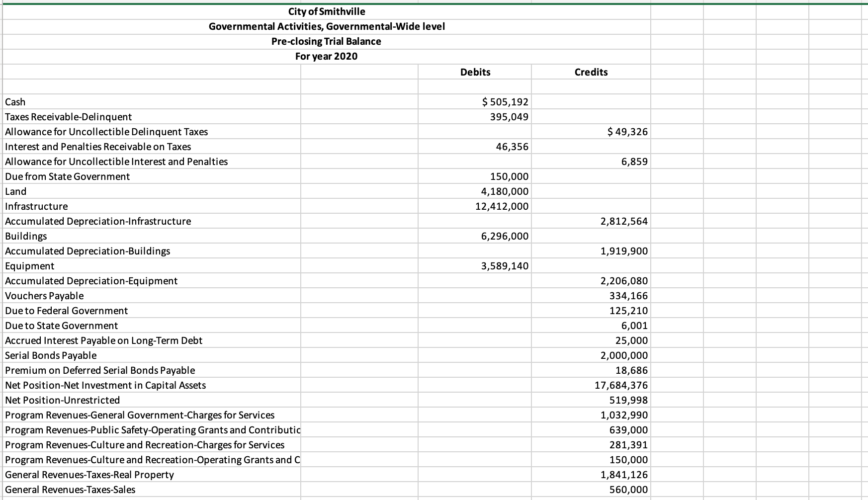The image size is (868, 500).
Task: Select the Vouchers Payable credit 334,166
Action: click(629, 296)
